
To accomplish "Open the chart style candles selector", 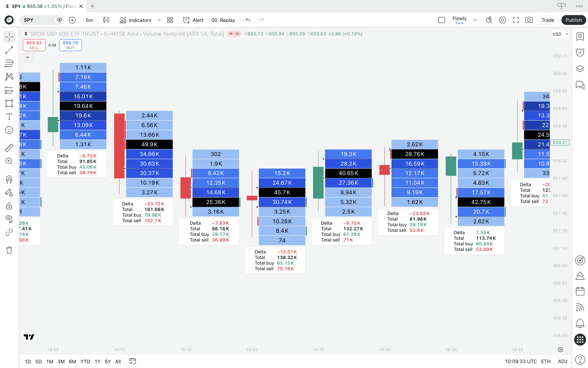I will (106, 20).
